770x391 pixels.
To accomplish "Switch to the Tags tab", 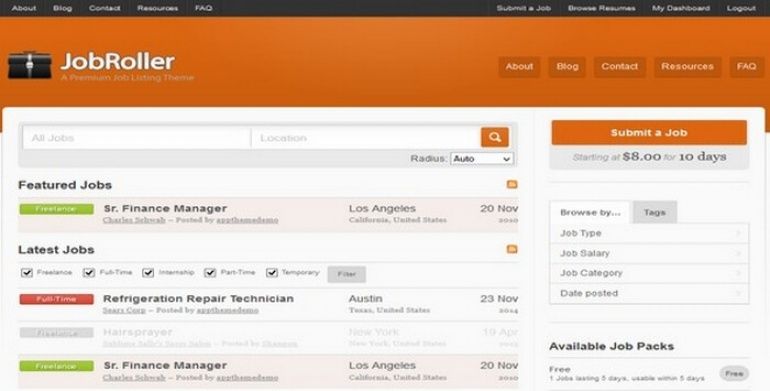I will 655,212.
